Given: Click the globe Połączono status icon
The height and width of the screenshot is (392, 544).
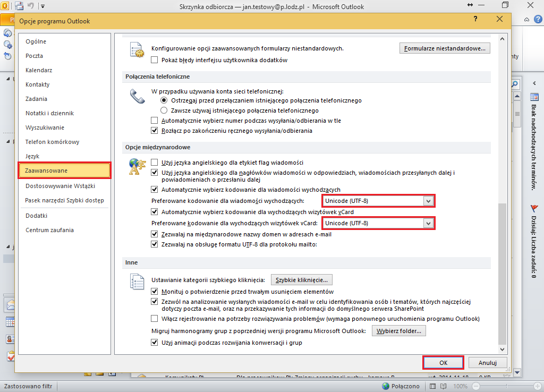Looking at the screenshot, I should [386, 386].
